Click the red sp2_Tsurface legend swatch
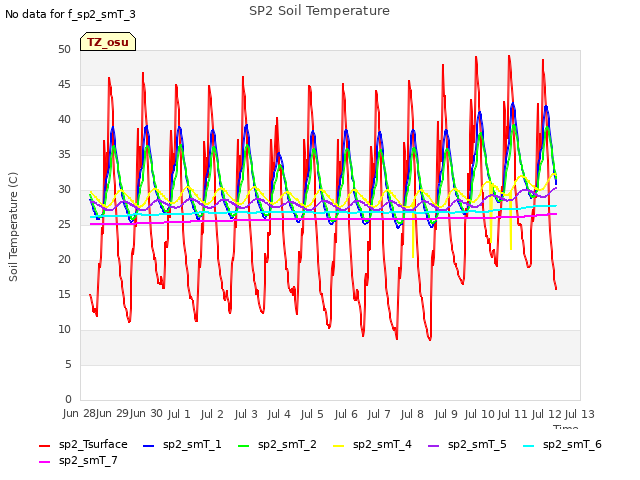Image resolution: width=640 pixels, height=480 pixels. click(44, 446)
